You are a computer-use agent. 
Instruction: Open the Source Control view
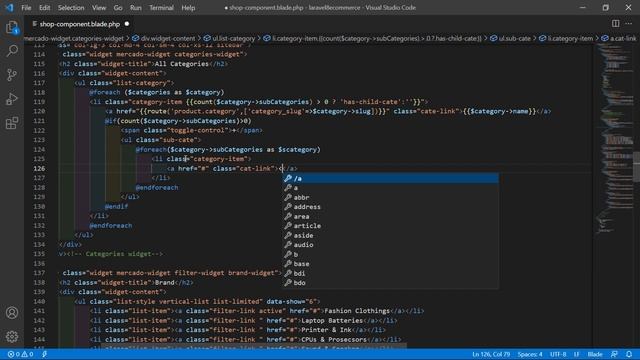(12, 75)
